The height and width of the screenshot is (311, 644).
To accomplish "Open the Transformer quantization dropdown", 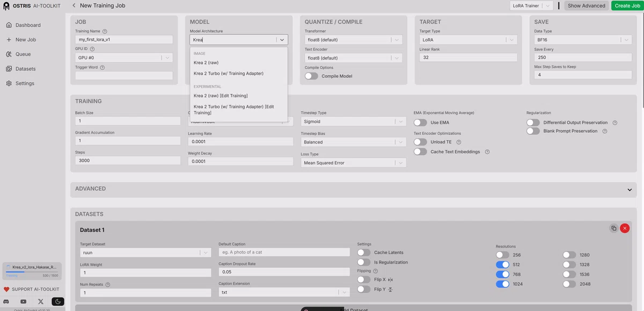I will tap(354, 40).
